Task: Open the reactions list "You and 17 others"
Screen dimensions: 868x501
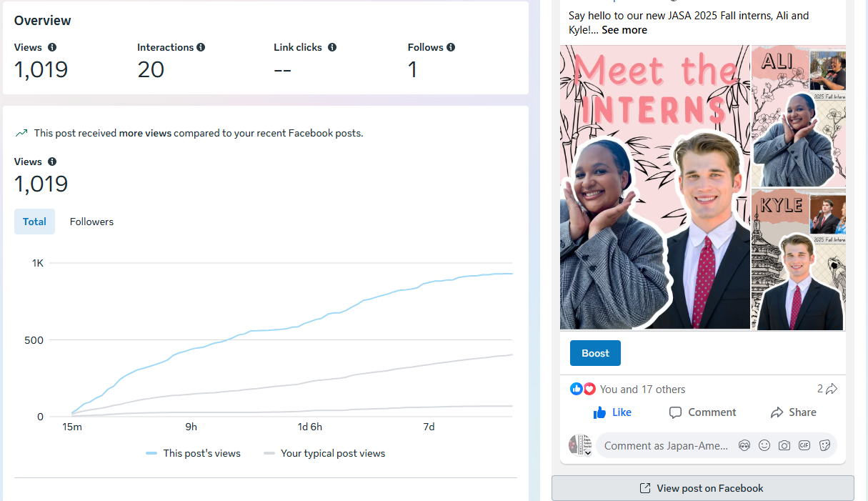Action: click(642, 390)
